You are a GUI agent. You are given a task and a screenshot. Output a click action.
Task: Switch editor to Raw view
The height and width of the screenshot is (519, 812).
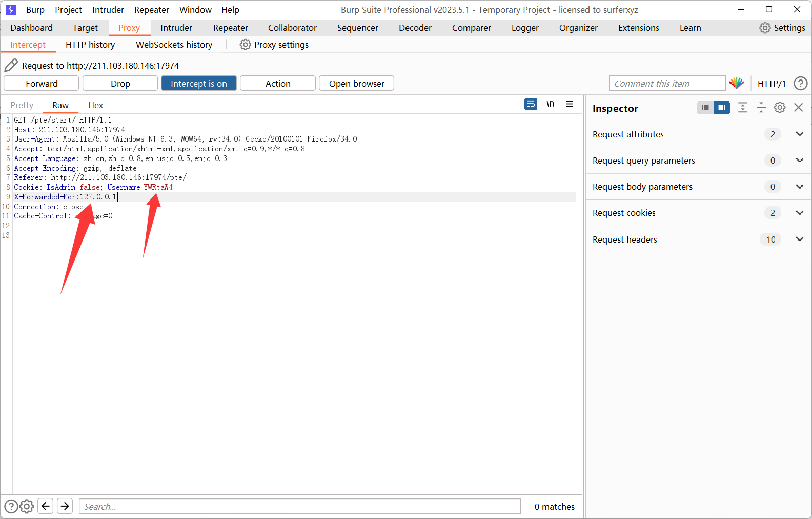pos(60,105)
